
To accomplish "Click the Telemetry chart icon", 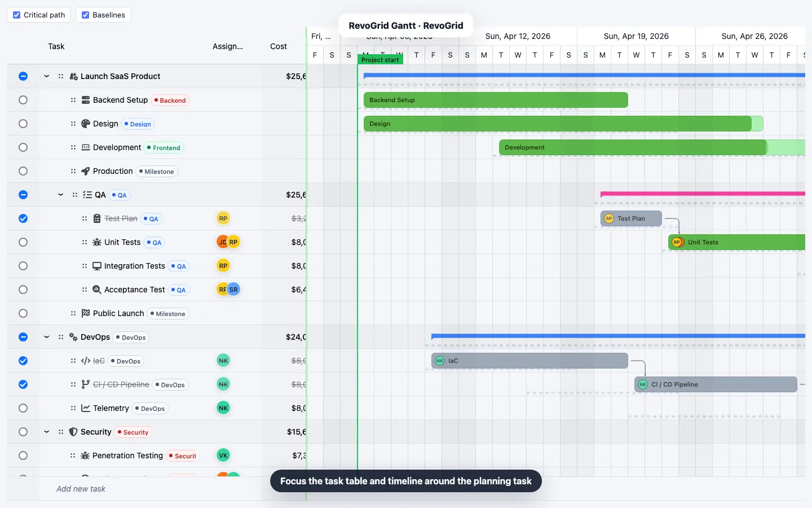I will tap(86, 408).
